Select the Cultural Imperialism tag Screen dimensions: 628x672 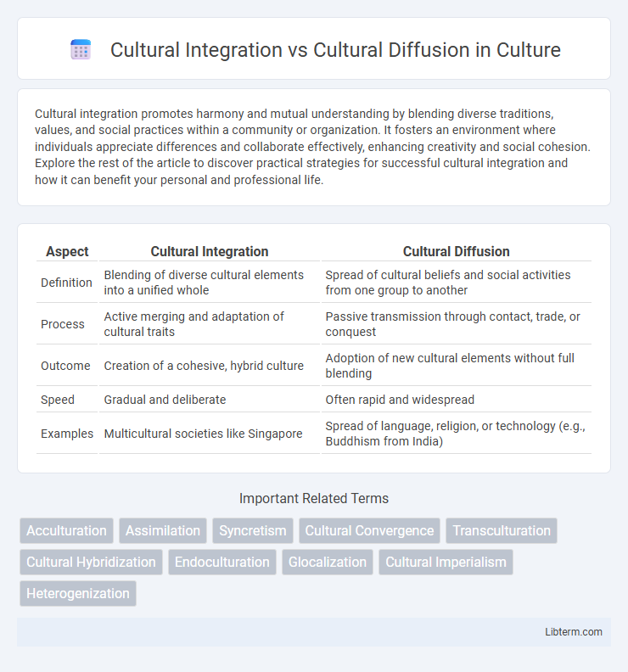click(446, 562)
